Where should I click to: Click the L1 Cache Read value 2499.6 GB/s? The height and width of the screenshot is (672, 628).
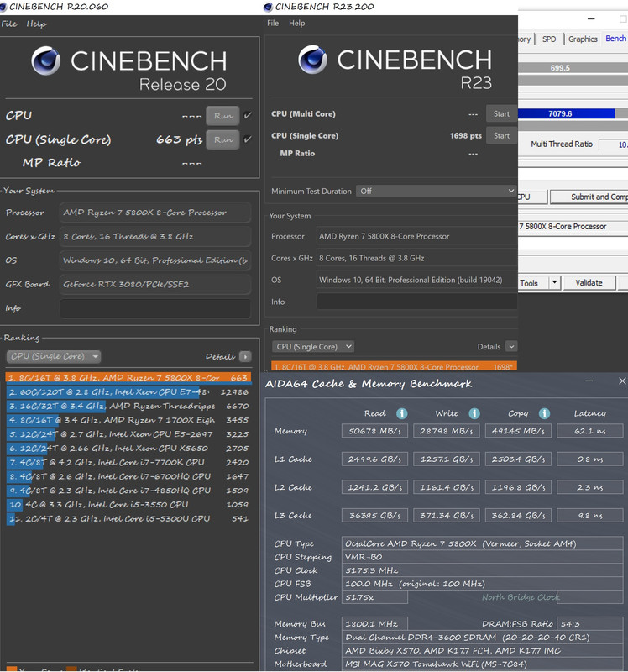pyautogui.click(x=374, y=459)
